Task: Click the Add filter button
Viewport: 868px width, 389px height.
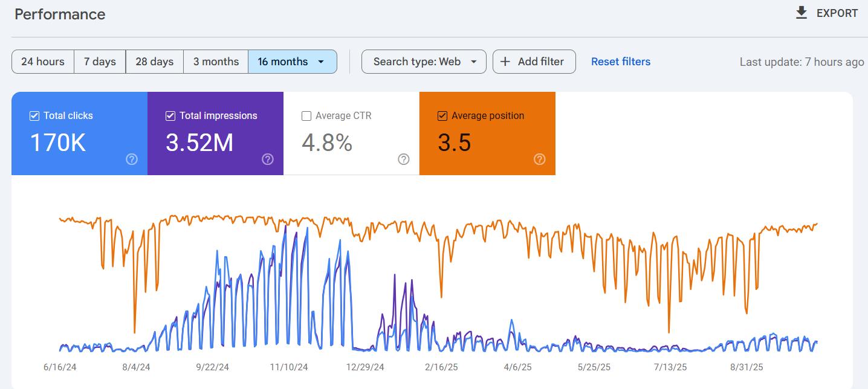Action: pyautogui.click(x=534, y=61)
